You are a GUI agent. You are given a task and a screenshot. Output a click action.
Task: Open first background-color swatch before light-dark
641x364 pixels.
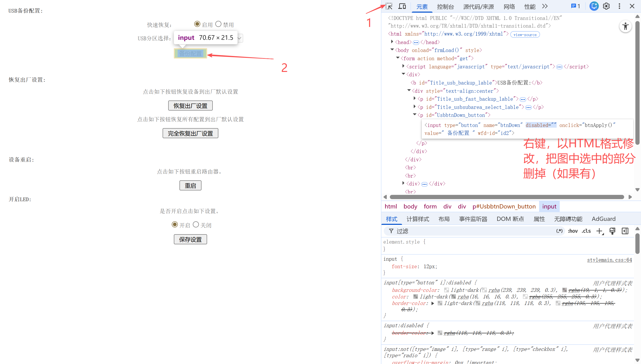coord(447,290)
